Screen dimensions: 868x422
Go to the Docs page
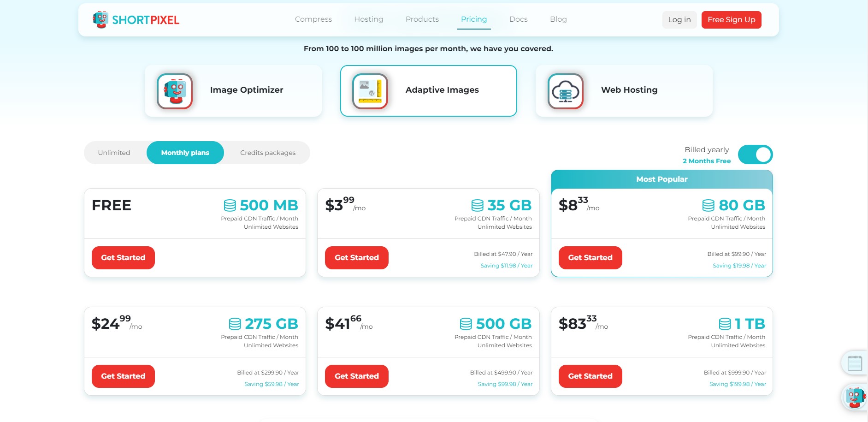(519, 19)
